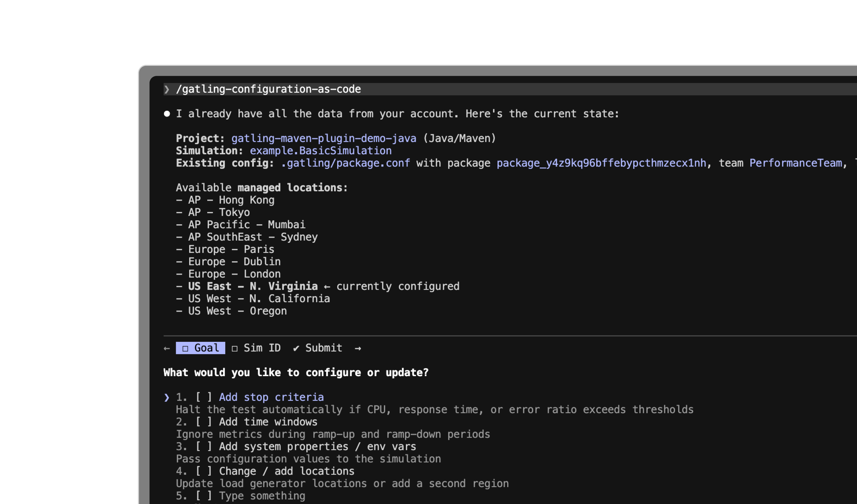Toggle the Type something checkbox
This screenshot has height=504, width=857.
pos(204,496)
